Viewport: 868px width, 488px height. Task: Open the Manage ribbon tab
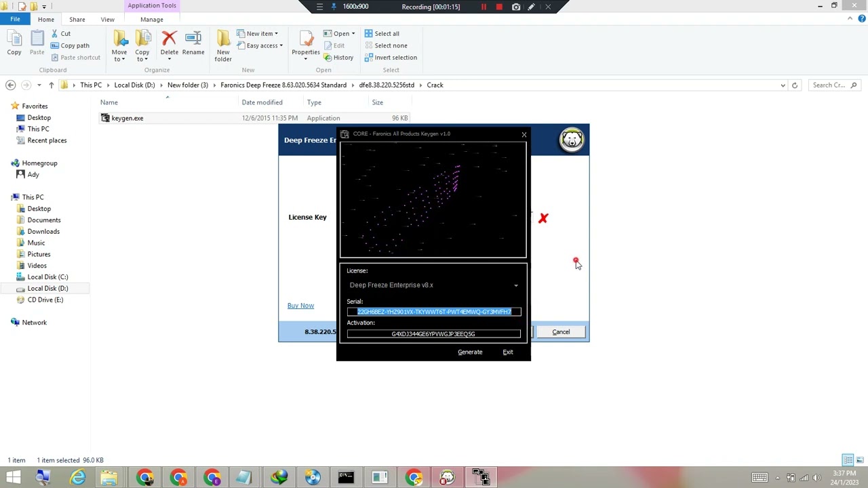click(152, 20)
